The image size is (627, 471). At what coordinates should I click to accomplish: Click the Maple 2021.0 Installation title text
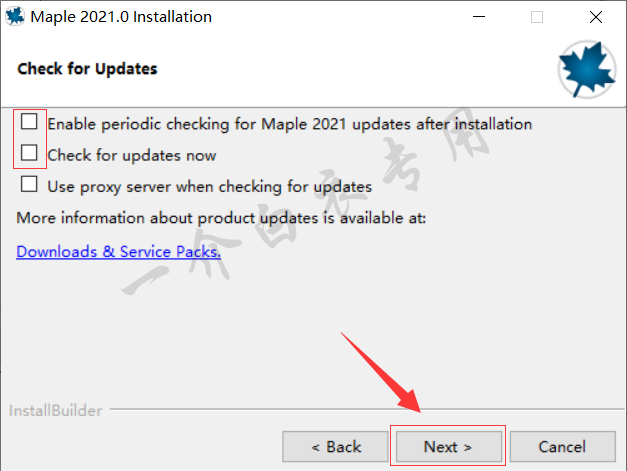(x=121, y=17)
